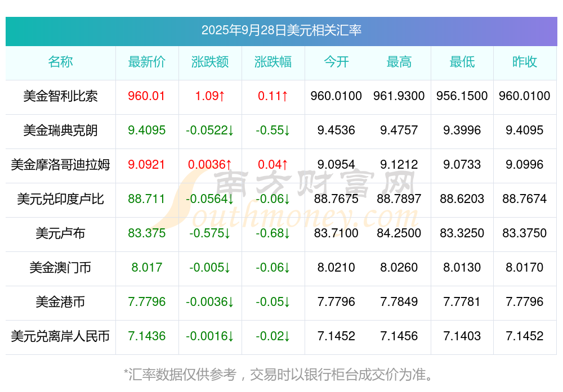Click the 最新价 column header
The width and height of the screenshot is (563, 392).
(x=146, y=62)
